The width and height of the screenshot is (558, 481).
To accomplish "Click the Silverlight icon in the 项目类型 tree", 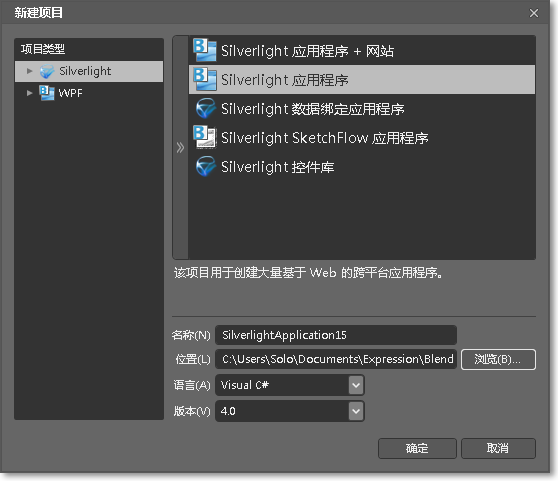I will pos(47,72).
